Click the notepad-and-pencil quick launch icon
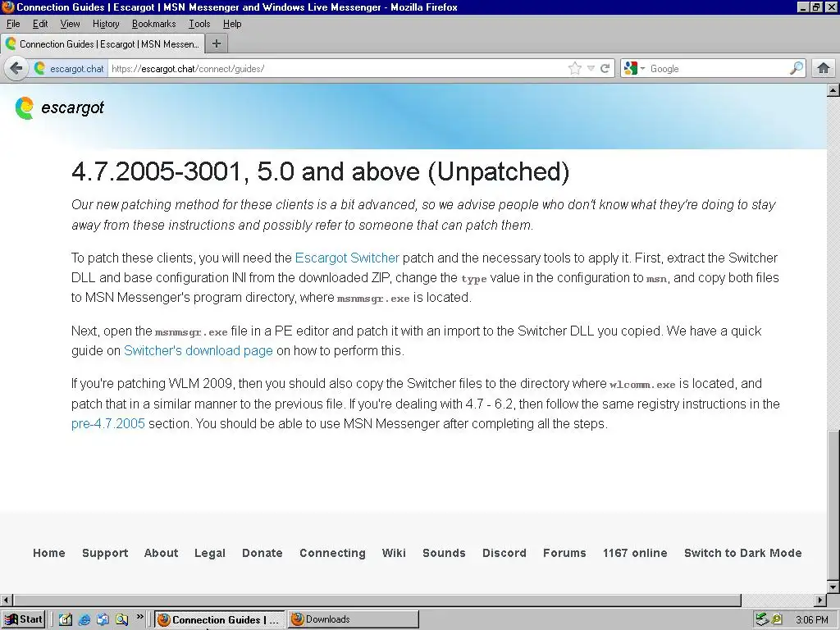The image size is (840, 630). (66, 619)
